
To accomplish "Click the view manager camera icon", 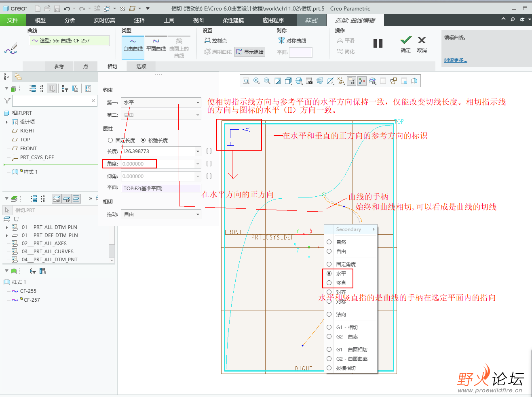I will (309, 81).
